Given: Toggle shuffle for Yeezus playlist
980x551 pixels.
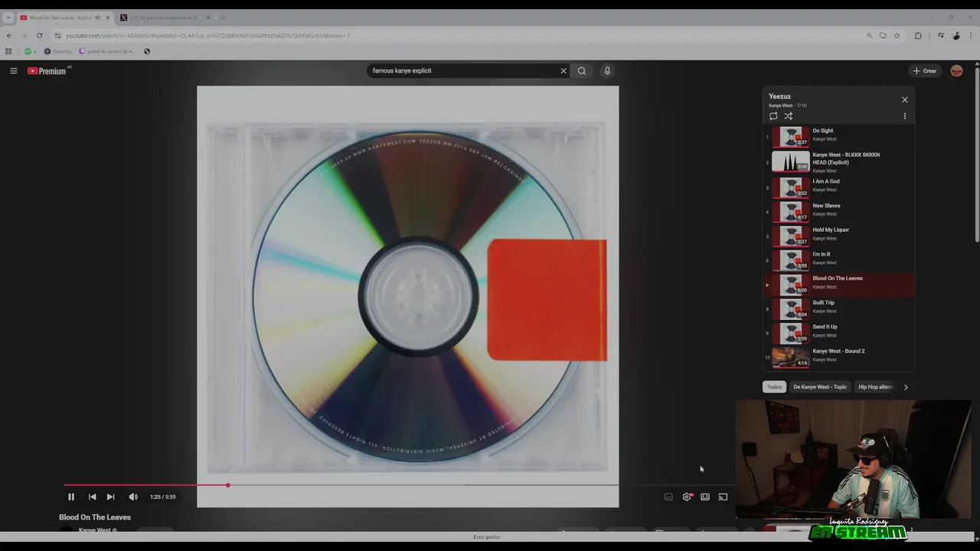Looking at the screenshot, I should [x=788, y=116].
